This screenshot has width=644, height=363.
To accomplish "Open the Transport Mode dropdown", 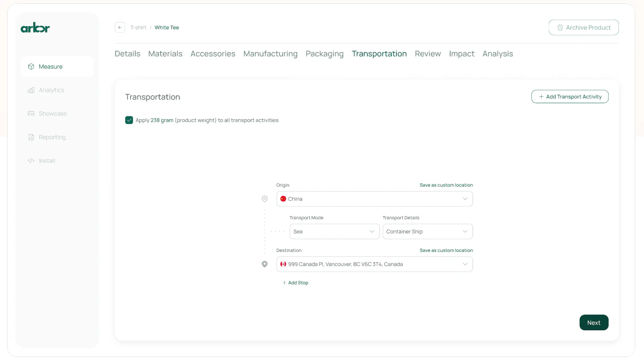I will click(x=334, y=231).
